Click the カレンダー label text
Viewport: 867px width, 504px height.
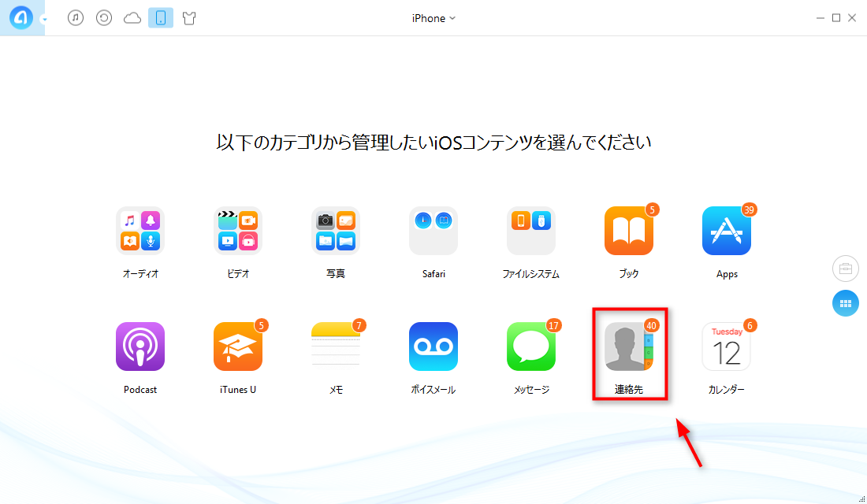727,390
